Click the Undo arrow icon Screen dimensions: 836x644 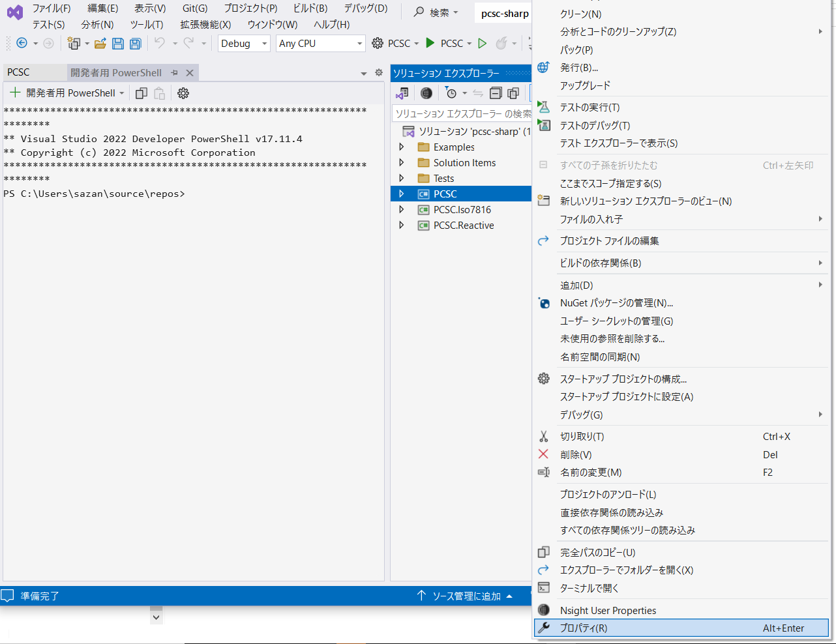coord(160,43)
